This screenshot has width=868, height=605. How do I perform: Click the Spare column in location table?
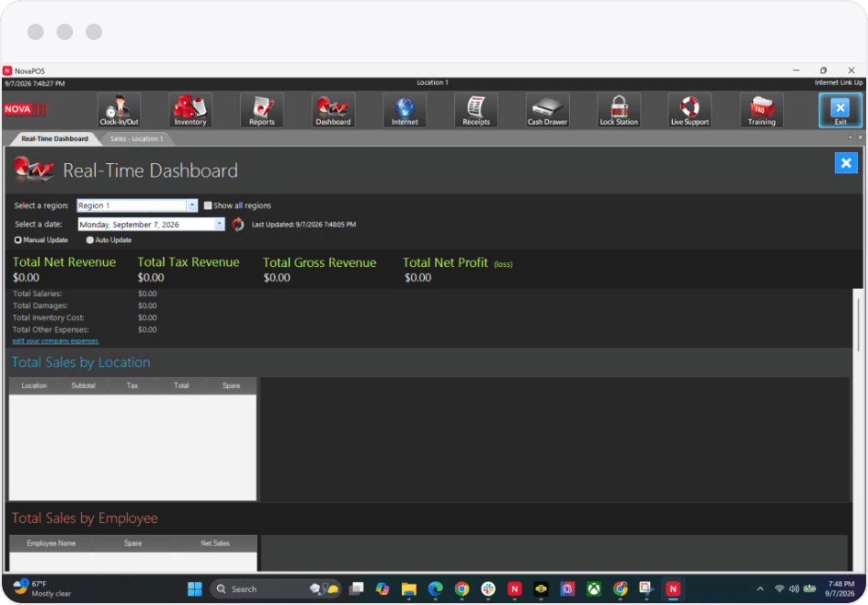tap(231, 386)
